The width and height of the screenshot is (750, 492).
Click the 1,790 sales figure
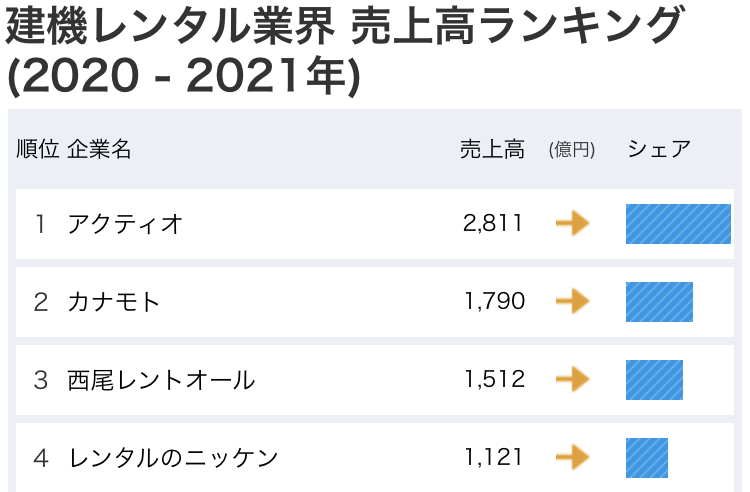(x=493, y=301)
